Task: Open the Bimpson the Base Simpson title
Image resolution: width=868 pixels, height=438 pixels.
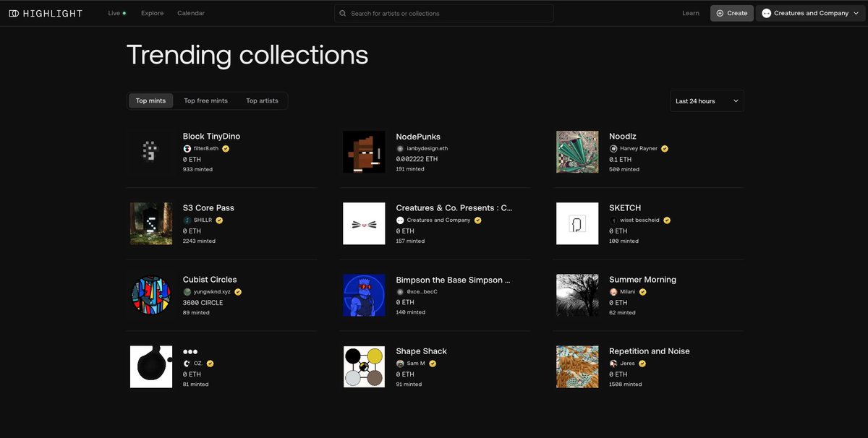Action: tap(454, 280)
